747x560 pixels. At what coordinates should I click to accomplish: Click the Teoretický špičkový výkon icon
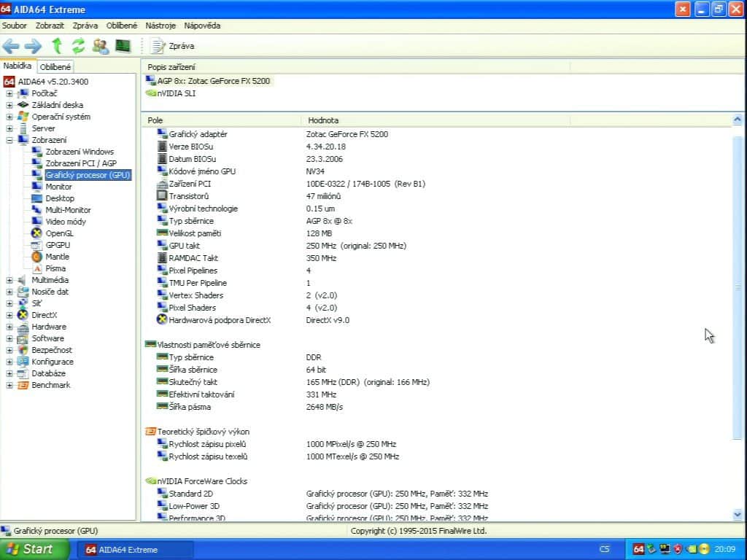(150, 432)
